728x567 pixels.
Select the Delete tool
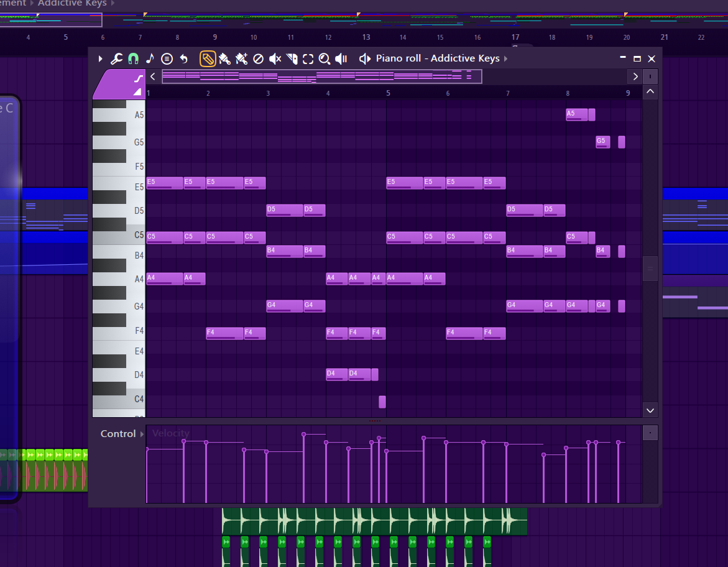point(258,59)
